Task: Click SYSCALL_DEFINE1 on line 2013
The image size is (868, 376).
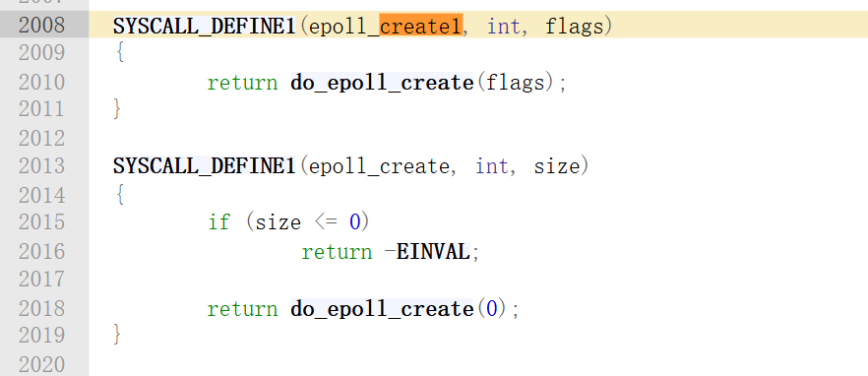Action: coord(205,166)
